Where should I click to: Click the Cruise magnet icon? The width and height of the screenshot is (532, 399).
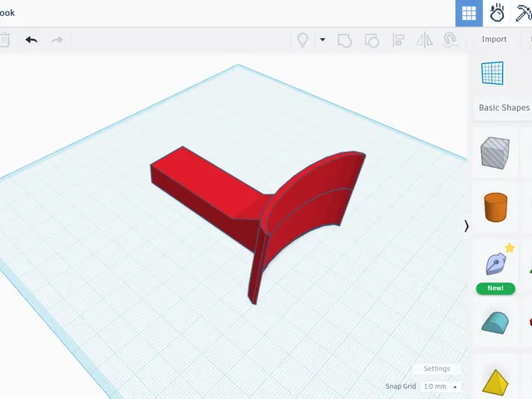[451, 40]
